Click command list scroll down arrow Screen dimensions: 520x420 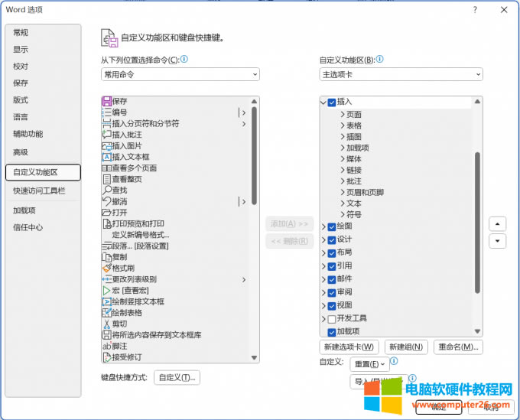pyautogui.click(x=255, y=357)
